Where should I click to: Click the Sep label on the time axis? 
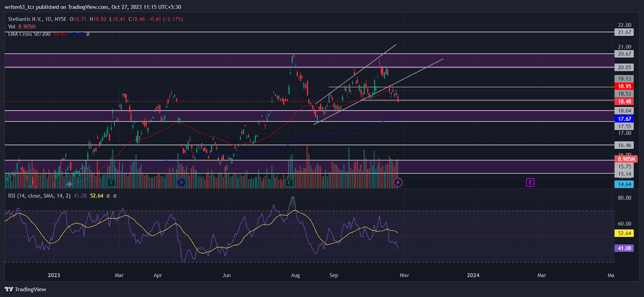334,275
